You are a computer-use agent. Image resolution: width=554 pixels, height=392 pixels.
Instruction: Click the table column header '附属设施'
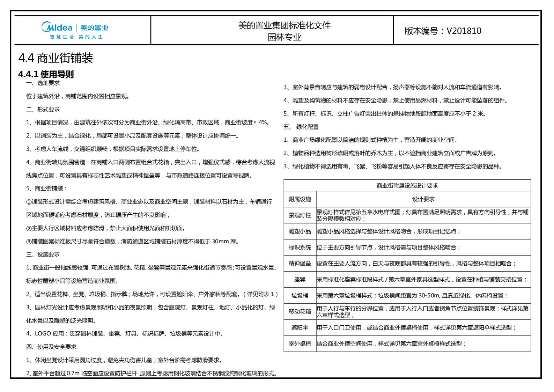click(300, 199)
